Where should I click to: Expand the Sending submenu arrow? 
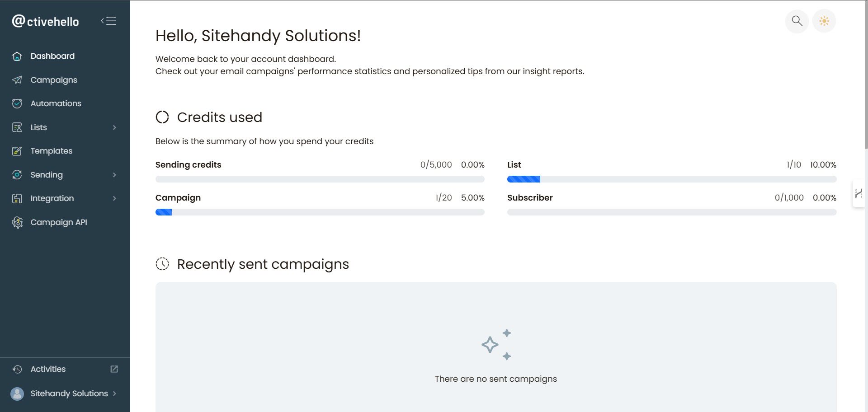114,175
